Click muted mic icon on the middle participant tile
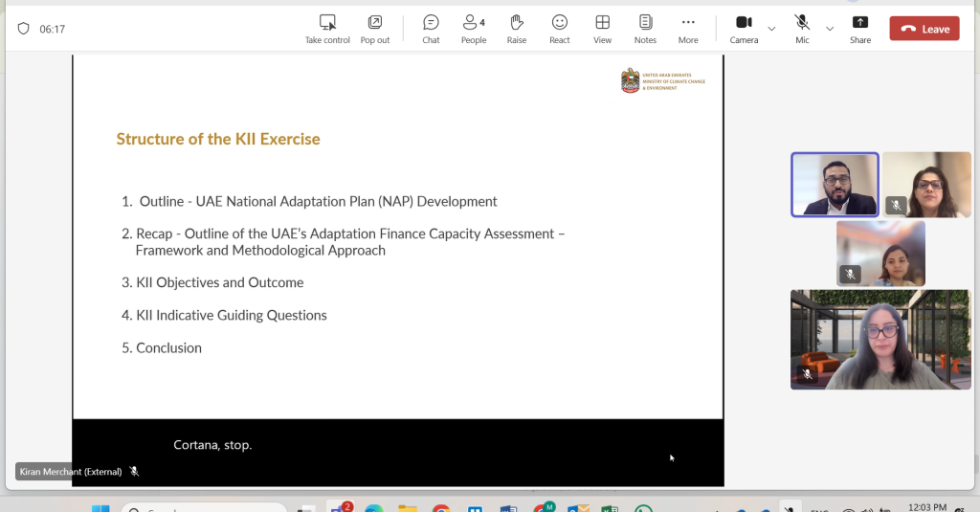Image resolution: width=980 pixels, height=512 pixels. (850, 274)
